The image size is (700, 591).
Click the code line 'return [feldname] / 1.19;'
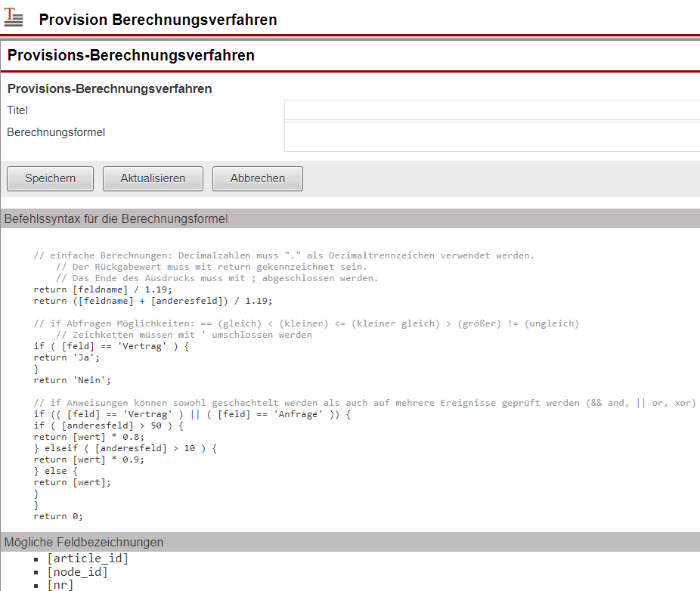tap(103, 289)
